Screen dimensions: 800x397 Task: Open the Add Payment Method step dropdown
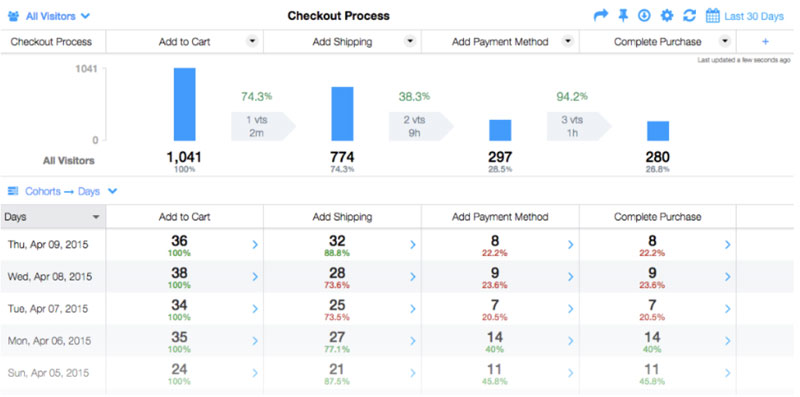pyautogui.click(x=567, y=41)
